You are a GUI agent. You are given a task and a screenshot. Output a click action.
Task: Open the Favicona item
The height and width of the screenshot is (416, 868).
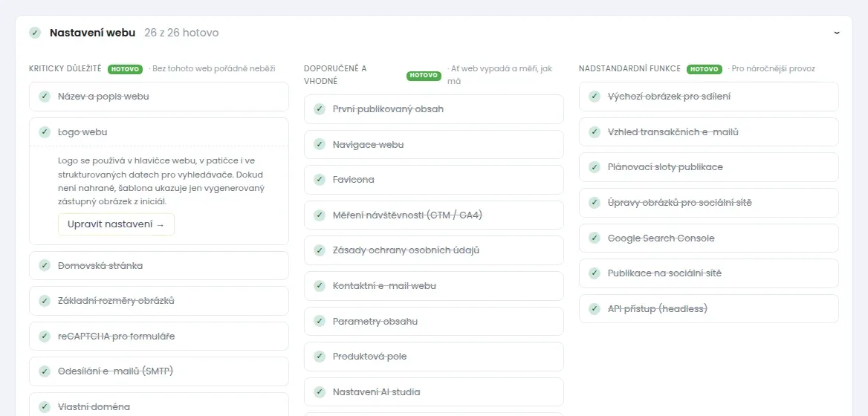tap(434, 180)
